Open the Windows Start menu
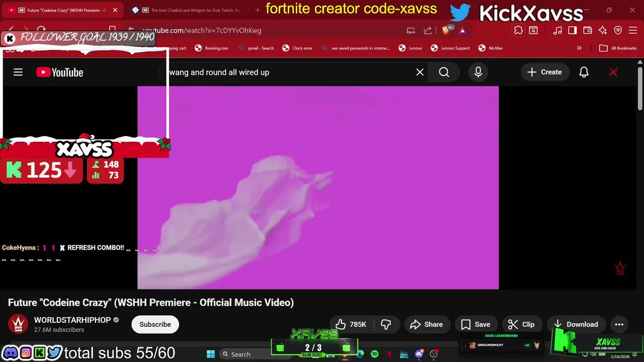 (x=211, y=354)
